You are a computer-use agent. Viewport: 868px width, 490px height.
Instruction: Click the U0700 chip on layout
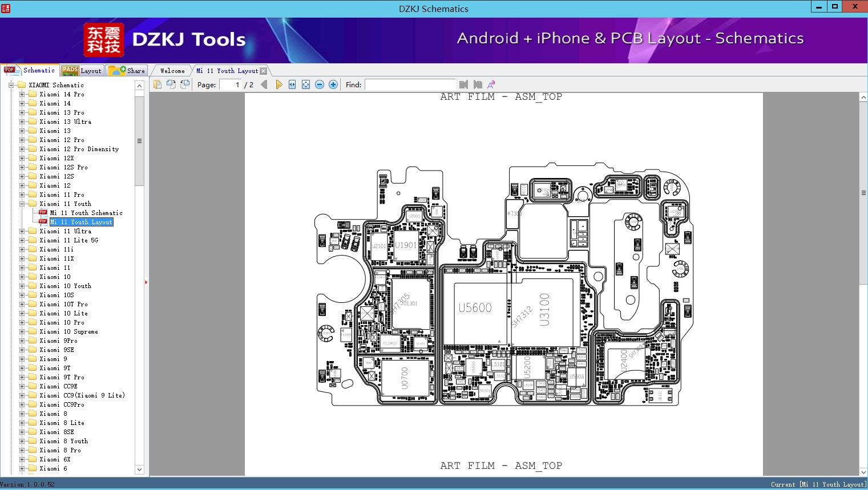coord(405,378)
